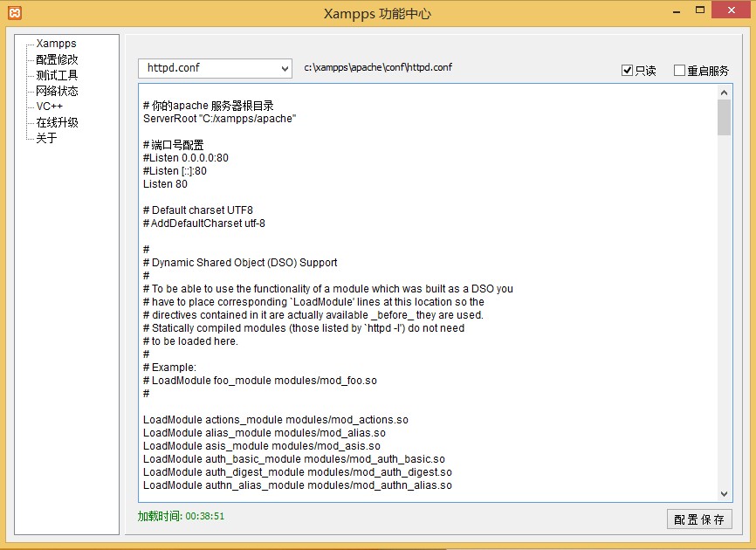This screenshot has width=756, height=550.
Task: Minimize the Xampps 功能中心 window
Action: (x=677, y=10)
